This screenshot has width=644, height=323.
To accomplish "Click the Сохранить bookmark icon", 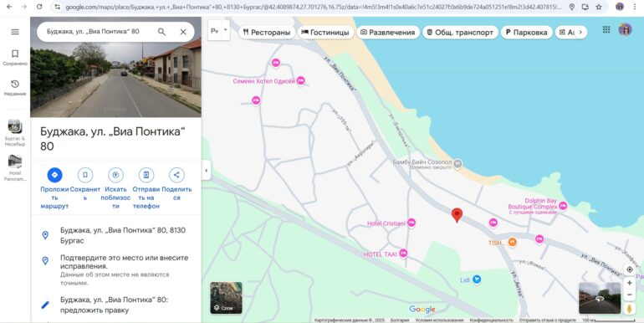I will pyautogui.click(x=85, y=175).
